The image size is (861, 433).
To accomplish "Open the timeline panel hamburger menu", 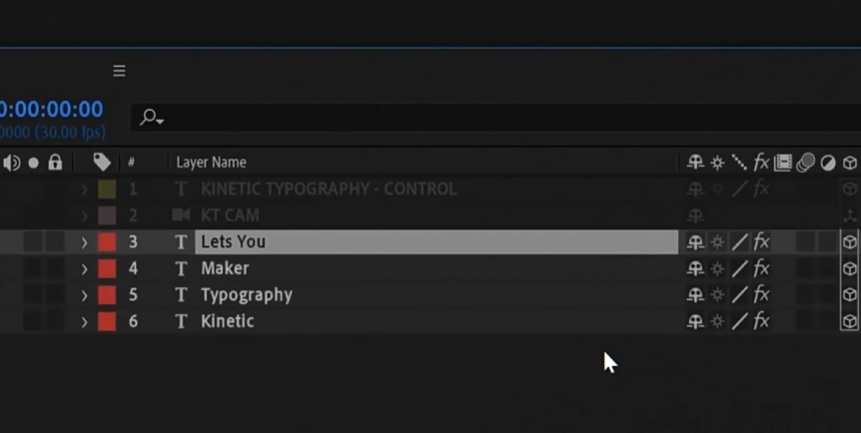I will pyautogui.click(x=119, y=71).
